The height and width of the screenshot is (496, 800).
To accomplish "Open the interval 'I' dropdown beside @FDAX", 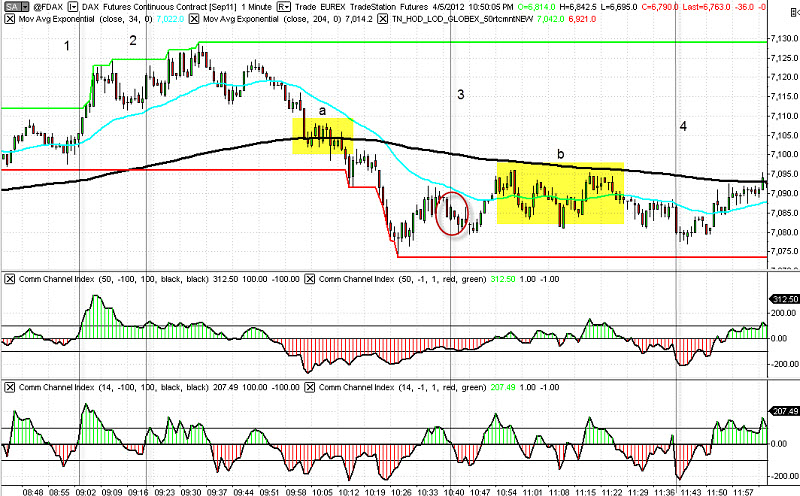I will tap(73, 7).
